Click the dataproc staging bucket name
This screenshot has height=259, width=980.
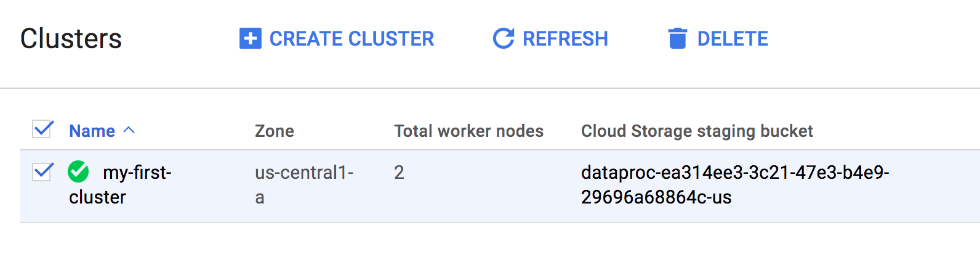[x=734, y=184]
